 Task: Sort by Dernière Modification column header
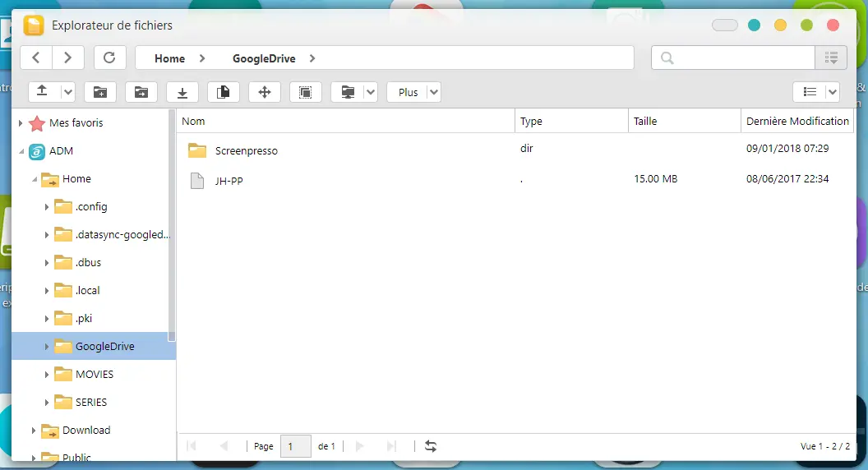coord(797,122)
